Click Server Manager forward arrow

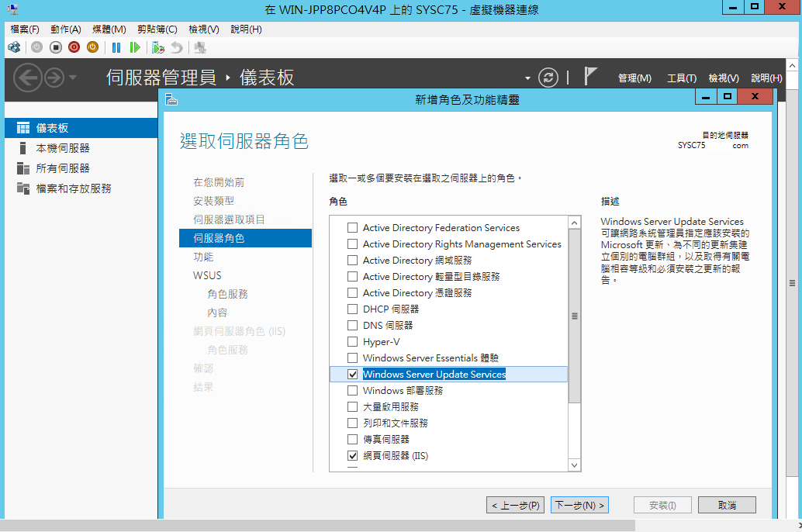point(54,78)
